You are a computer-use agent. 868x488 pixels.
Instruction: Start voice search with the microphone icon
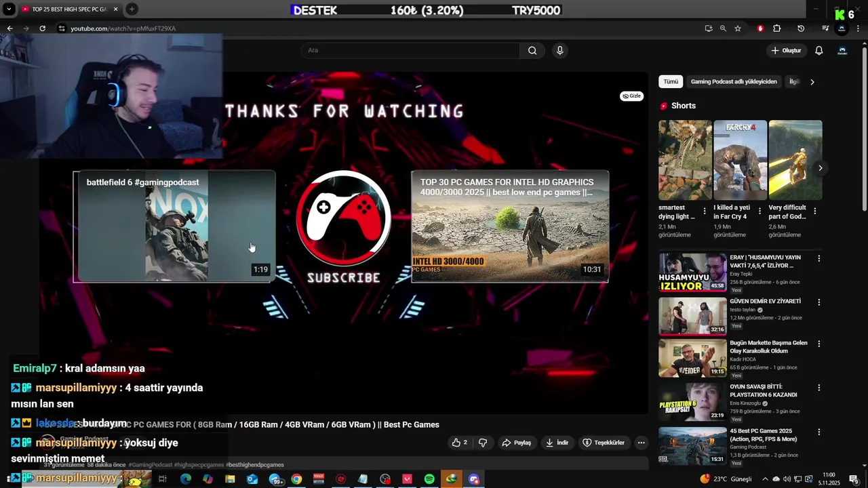(x=559, y=50)
